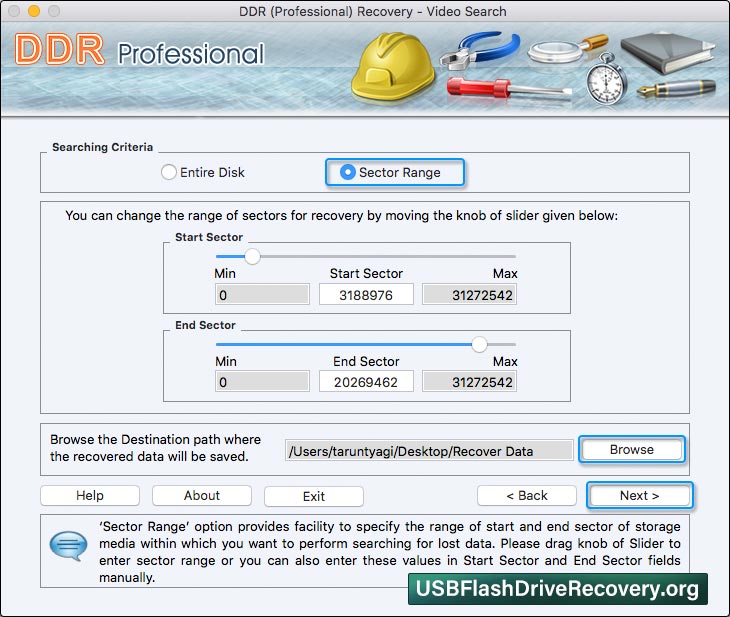Click the Start Sector Min field
This screenshot has width=730, height=617.
coord(262,295)
